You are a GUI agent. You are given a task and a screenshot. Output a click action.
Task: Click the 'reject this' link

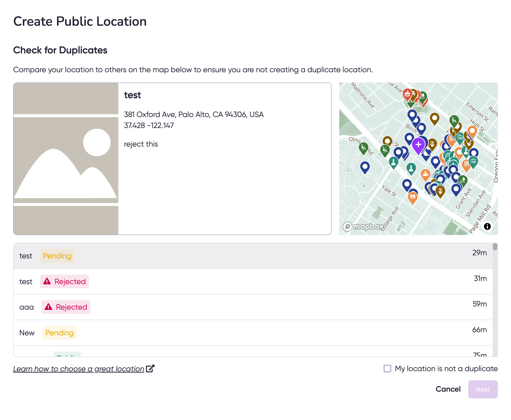[141, 144]
